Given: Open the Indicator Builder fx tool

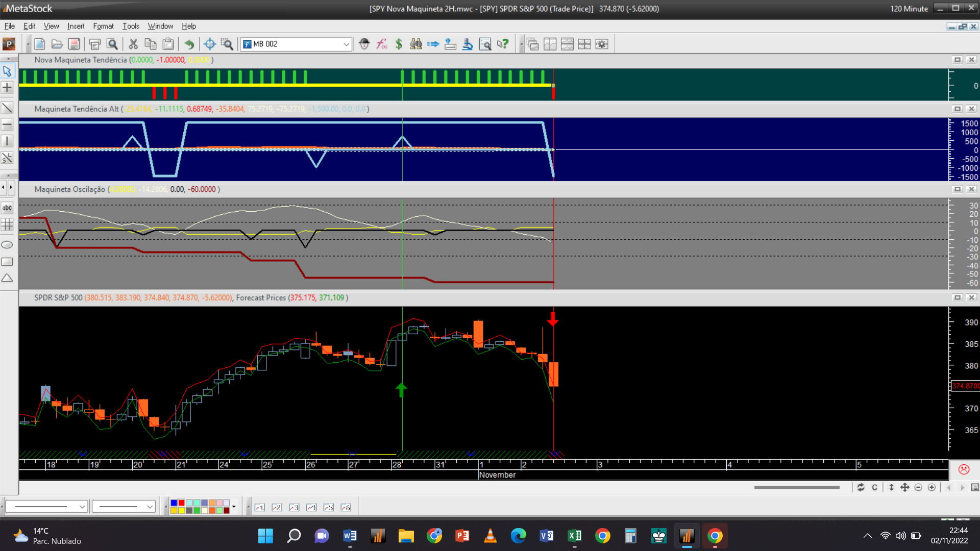Looking at the screenshot, I should click(x=382, y=44).
